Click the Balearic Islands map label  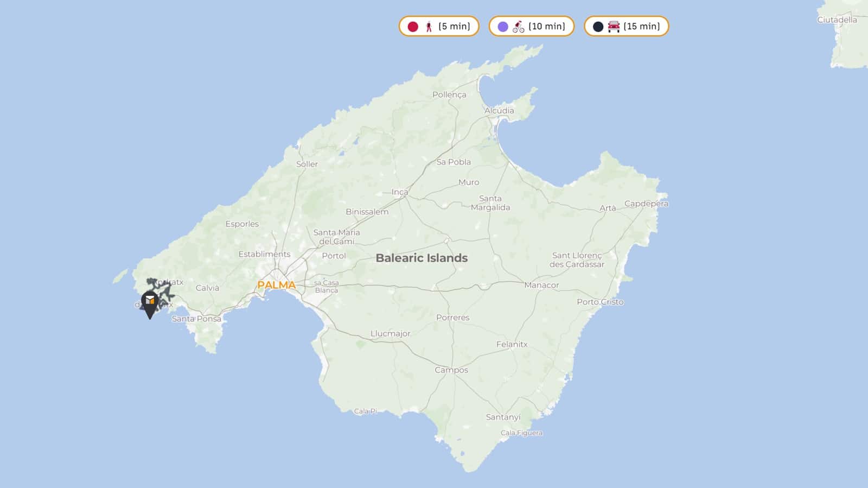[x=422, y=258]
